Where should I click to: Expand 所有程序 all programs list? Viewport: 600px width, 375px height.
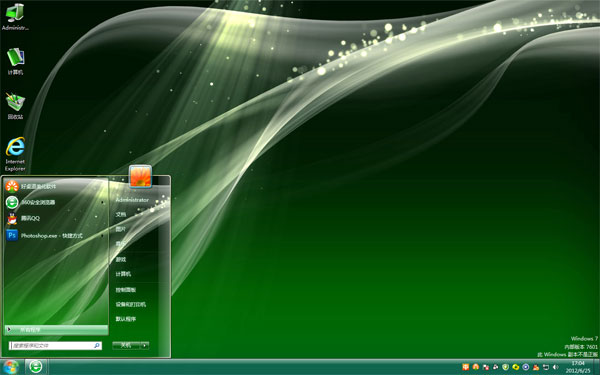click(56, 329)
